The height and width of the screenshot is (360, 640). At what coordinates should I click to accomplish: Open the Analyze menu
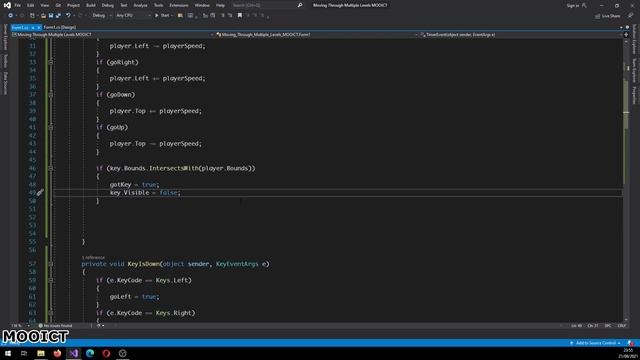(140, 5)
